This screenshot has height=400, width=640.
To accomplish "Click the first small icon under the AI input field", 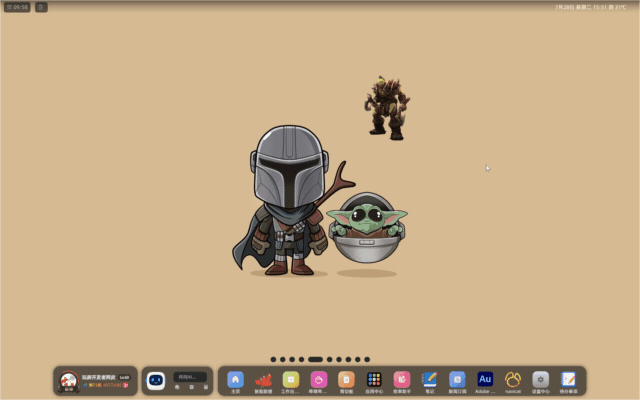I will [177, 387].
